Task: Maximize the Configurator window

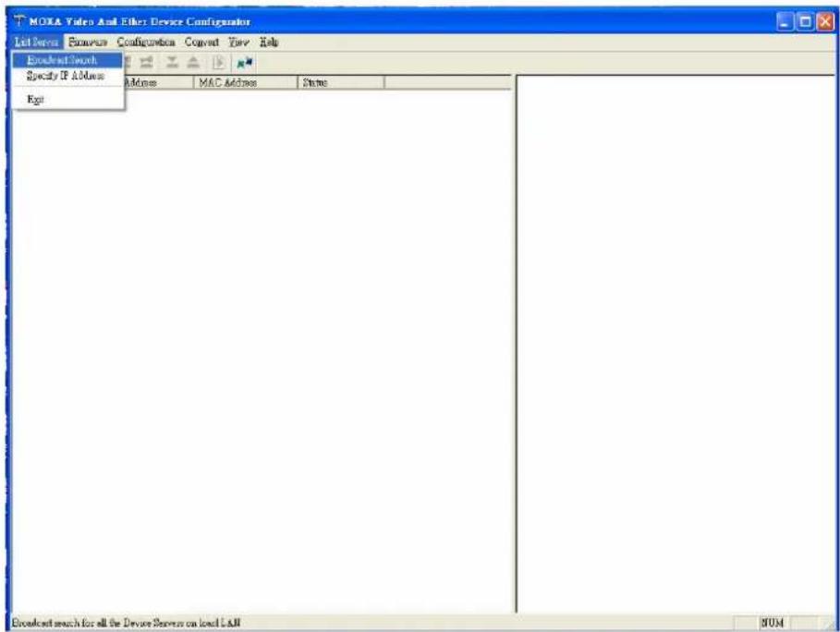Action: [x=805, y=22]
